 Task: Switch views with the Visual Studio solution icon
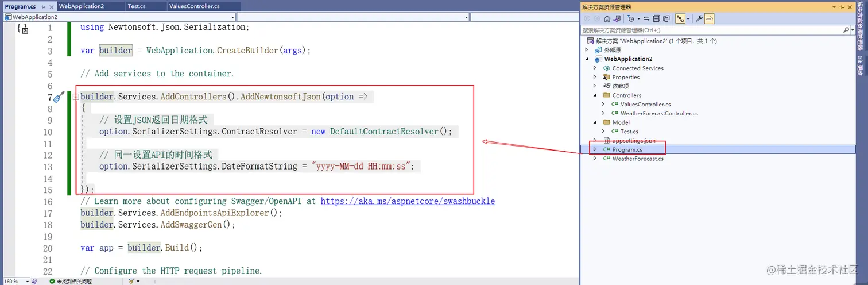coord(617,18)
